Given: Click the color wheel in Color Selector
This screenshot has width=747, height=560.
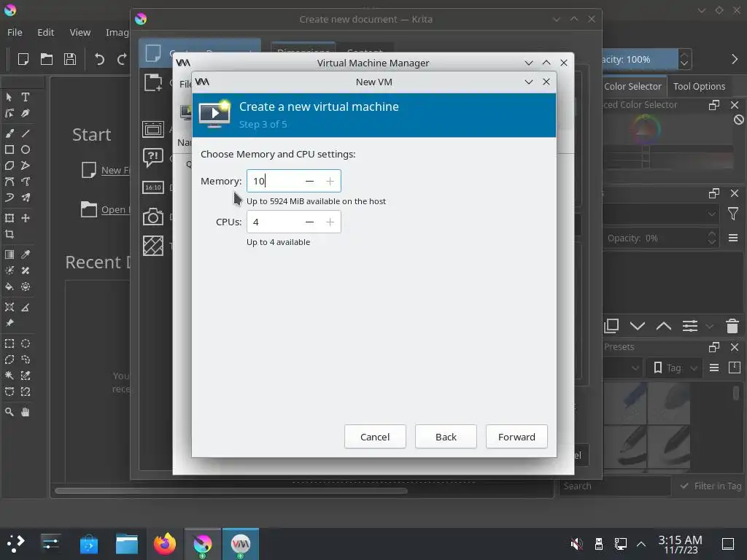Looking at the screenshot, I should click(646, 129).
